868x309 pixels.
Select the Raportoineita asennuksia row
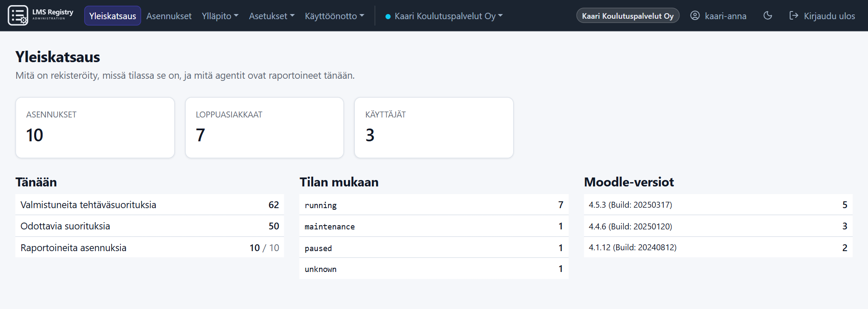click(x=150, y=247)
